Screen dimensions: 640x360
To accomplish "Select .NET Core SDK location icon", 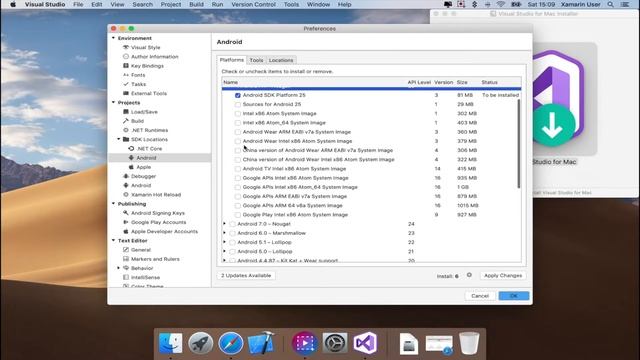I will [x=131, y=149].
